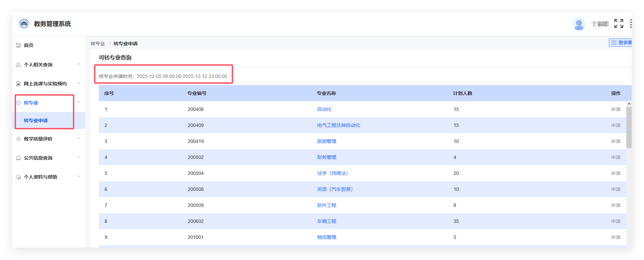Click 转专业 in the breadcrumb
The height and width of the screenshot is (260, 644).
pyautogui.click(x=98, y=44)
